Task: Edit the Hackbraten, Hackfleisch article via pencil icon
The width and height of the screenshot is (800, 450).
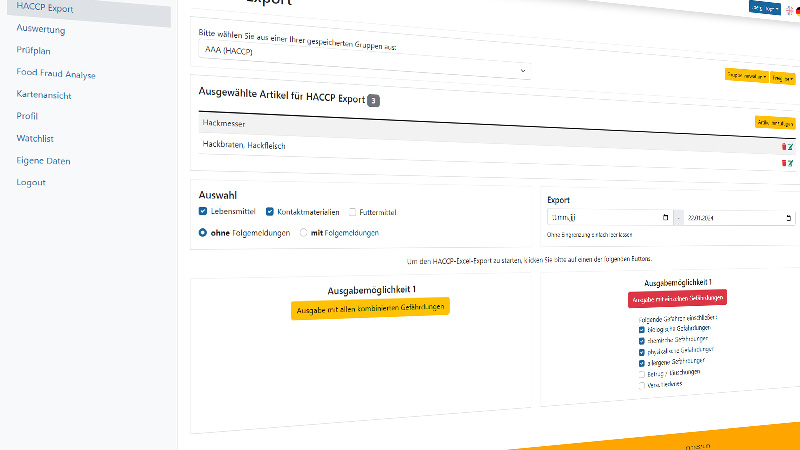Action: tap(790, 164)
